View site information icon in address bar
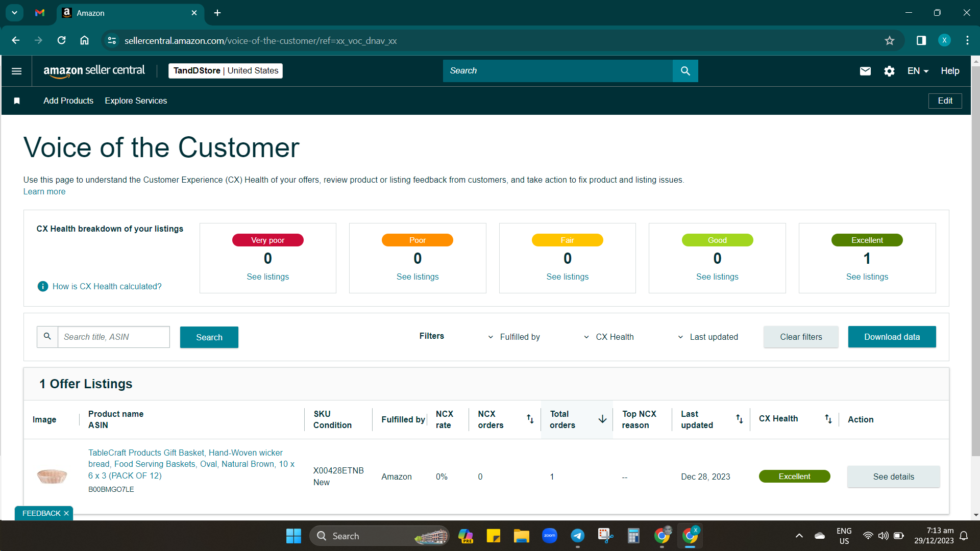The width and height of the screenshot is (980, 551). 112,41
